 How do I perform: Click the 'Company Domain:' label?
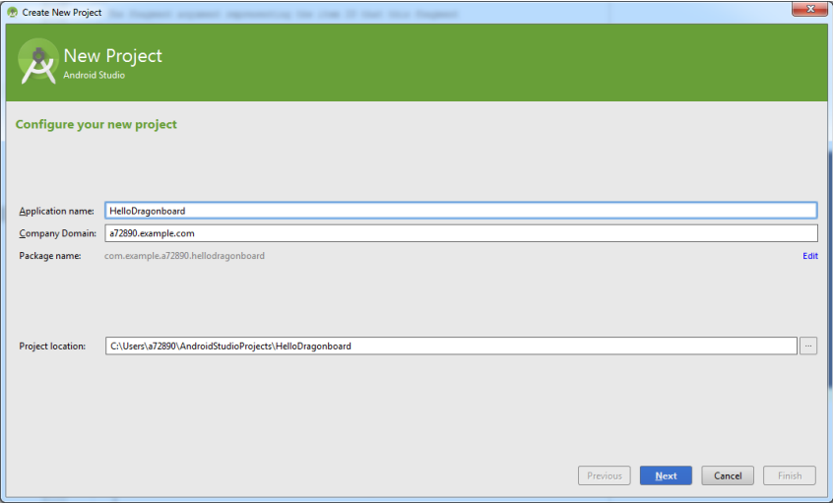click(58, 233)
